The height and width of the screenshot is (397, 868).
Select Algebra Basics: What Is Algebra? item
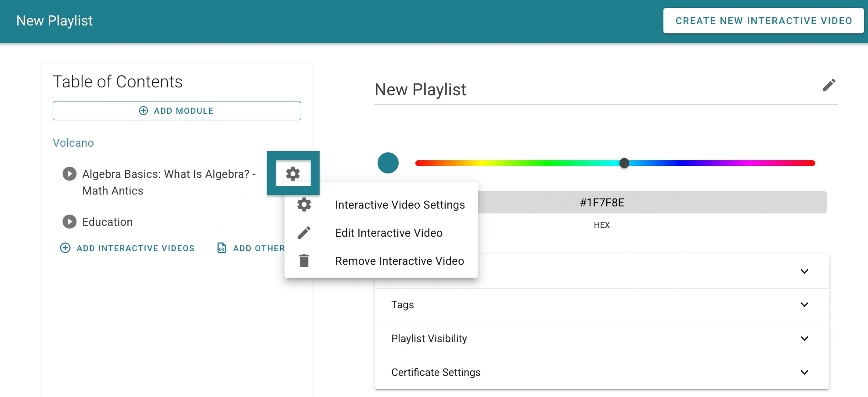(x=169, y=182)
